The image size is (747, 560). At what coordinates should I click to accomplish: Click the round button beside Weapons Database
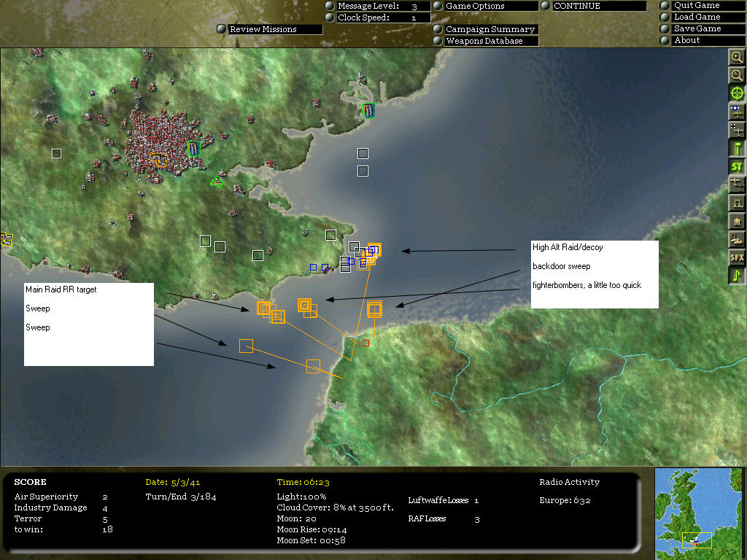point(438,41)
